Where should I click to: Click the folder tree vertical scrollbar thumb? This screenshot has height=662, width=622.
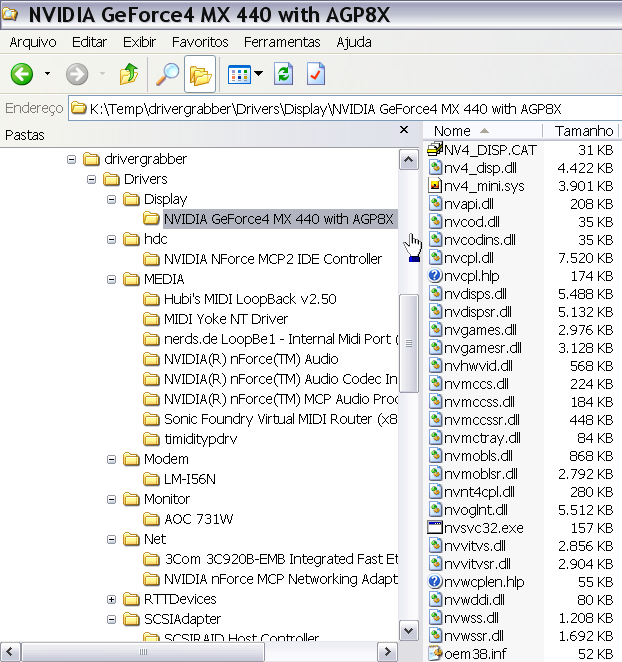[x=408, y=344]
